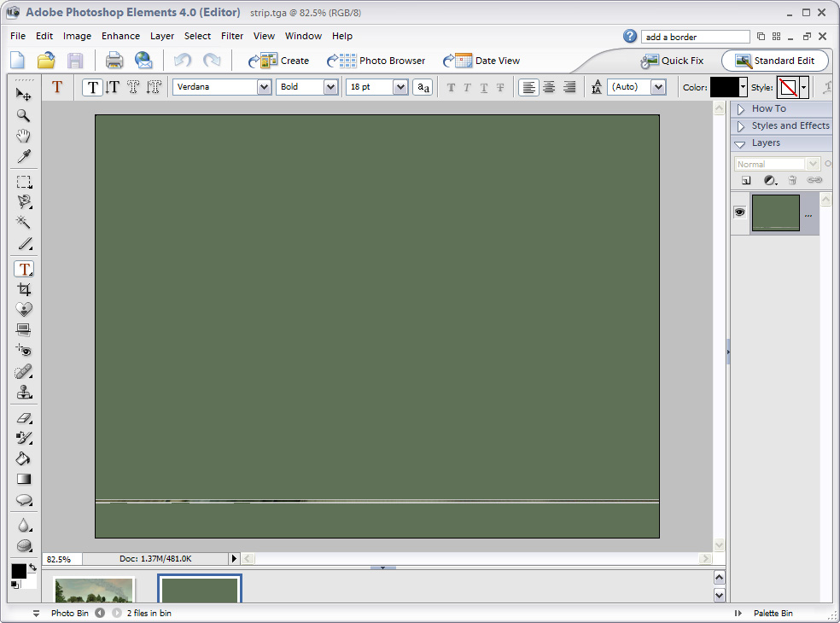Select the Magic Wand tool
This screenshot has width=840, height=623.
pyautogui.click(x=24, y=222)
